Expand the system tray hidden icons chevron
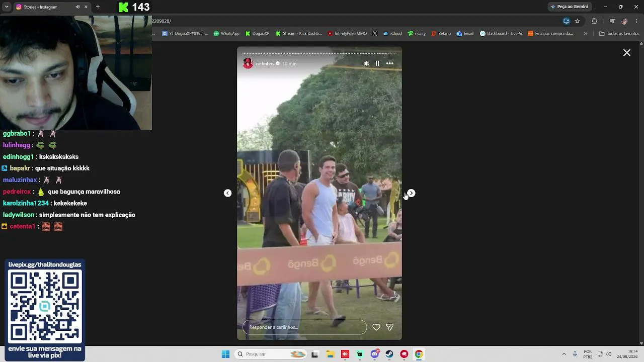 point(564,354)
